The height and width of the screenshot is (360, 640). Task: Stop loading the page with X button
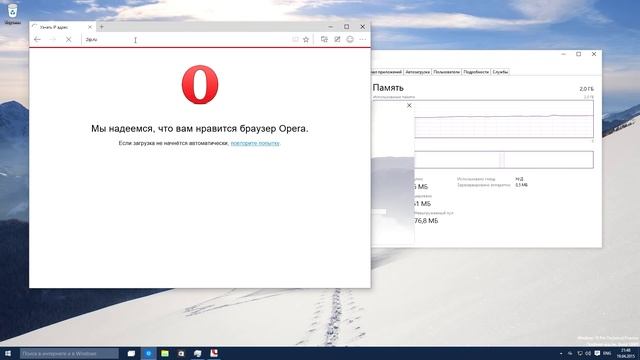tap(69, 40)
